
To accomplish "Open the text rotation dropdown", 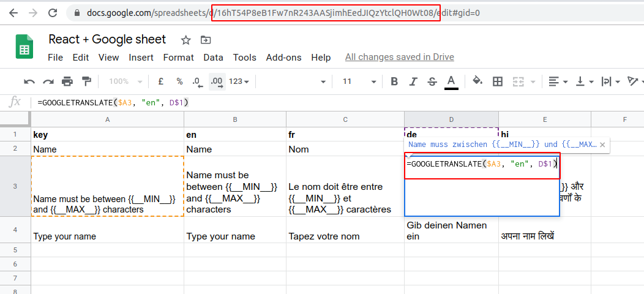I will (635, 81).
